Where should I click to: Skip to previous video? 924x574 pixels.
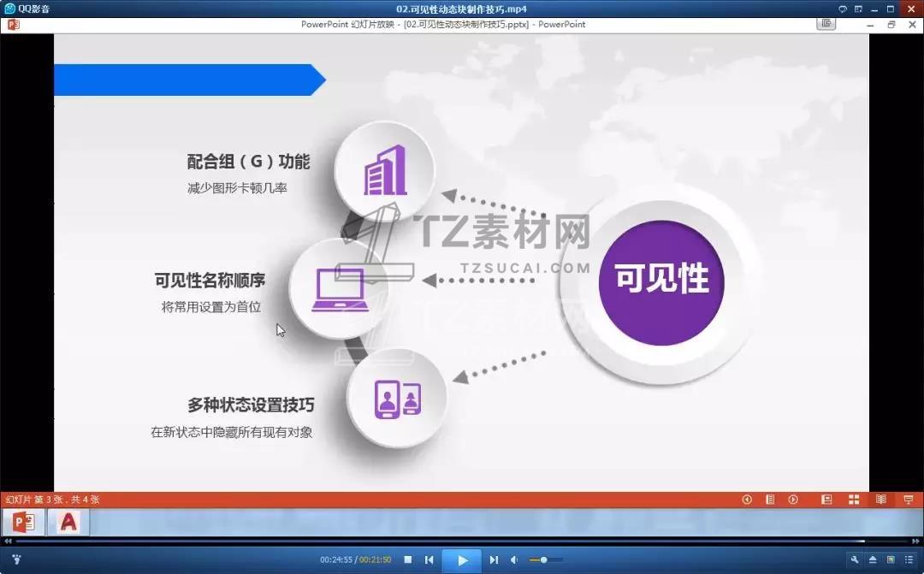tap(429, 559)
